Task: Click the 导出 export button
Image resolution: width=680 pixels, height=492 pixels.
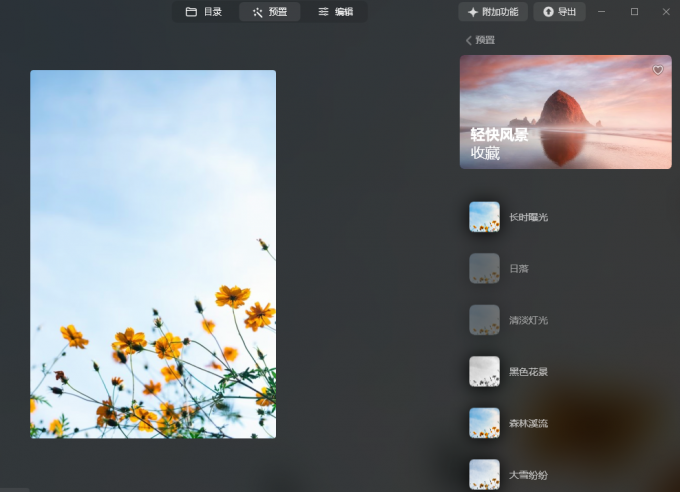Action: (559, 12)
